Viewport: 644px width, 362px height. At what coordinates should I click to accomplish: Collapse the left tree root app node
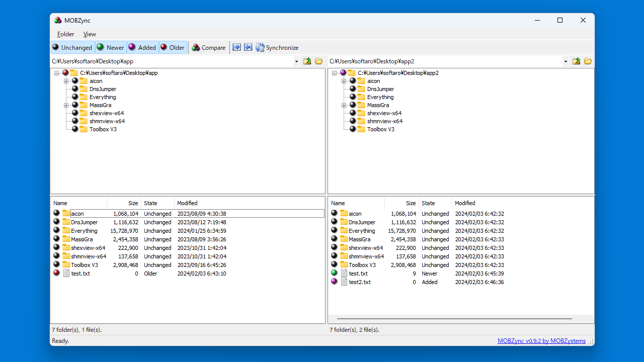point(57,73)
